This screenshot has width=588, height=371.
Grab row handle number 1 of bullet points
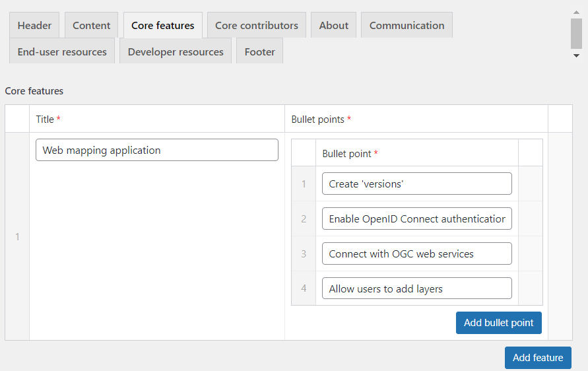tap(304, 184)
